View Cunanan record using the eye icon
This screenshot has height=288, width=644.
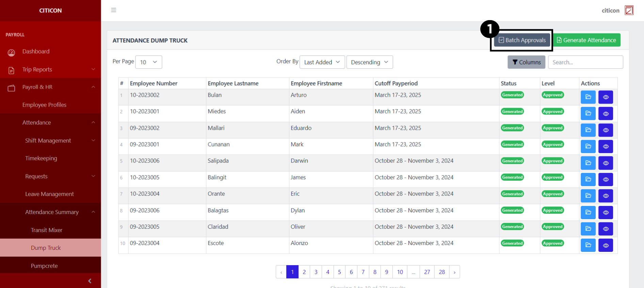tap(606, 147)
